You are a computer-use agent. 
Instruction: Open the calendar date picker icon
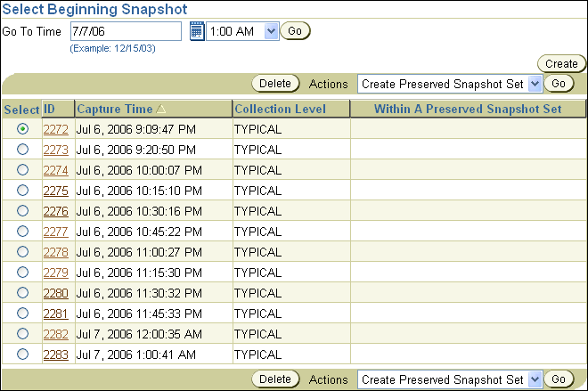coord(197,31)
